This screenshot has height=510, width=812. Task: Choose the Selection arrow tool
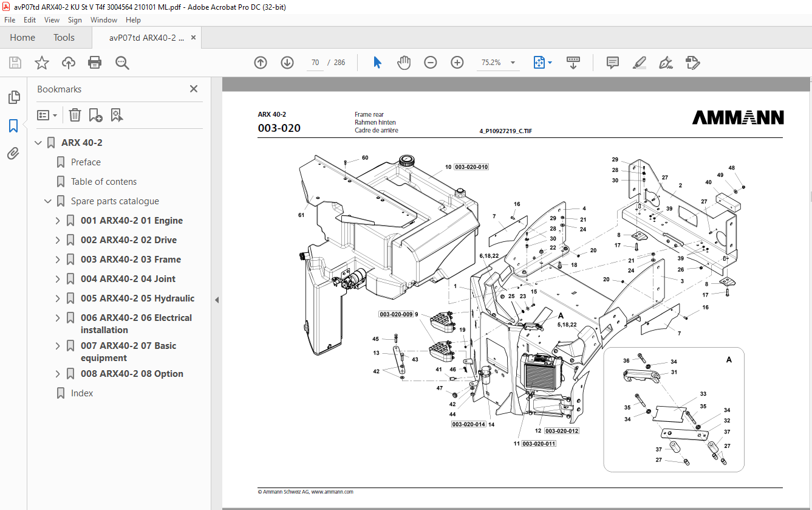pyautogui.click(x=377, y=63)
